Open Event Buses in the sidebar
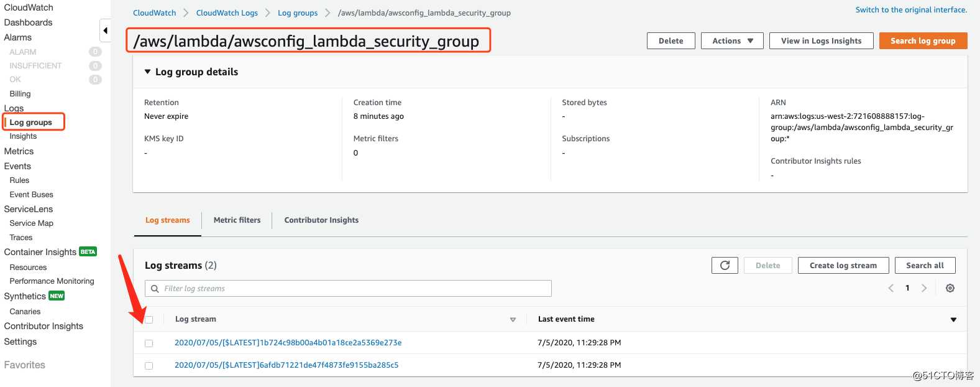Viewport: 980px width, 387px height. 31,195
